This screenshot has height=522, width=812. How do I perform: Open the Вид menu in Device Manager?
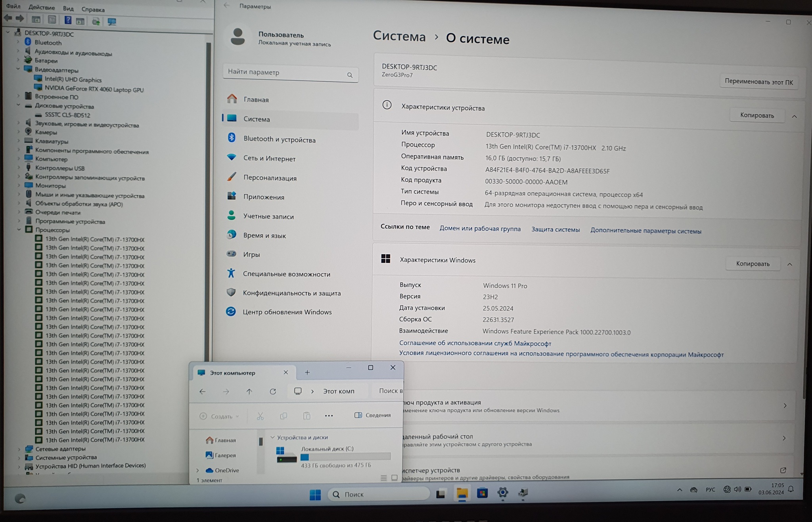[x=68, y=8]
